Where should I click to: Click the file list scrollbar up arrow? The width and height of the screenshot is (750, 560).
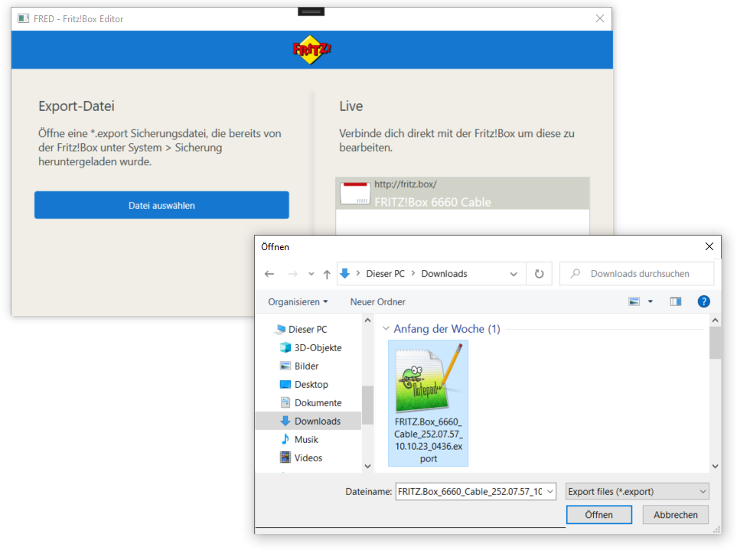coord(715,321)
